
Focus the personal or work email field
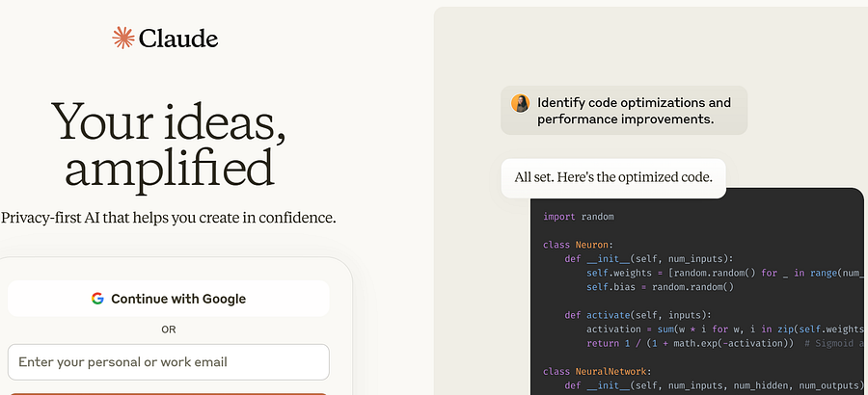169,362
